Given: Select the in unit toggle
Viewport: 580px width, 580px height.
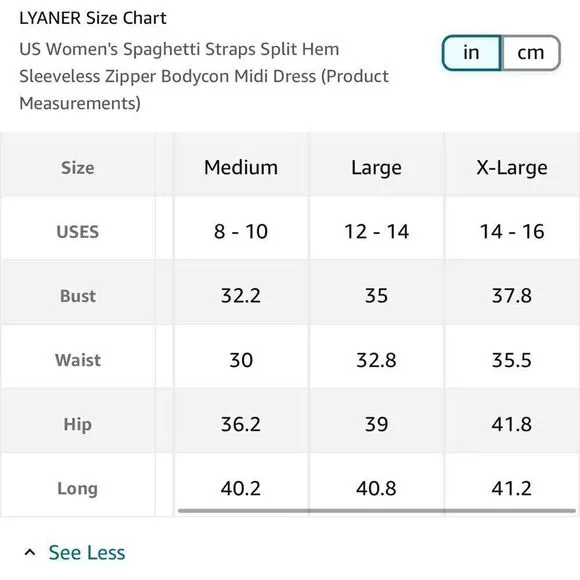Looking at the screenshot, I should tap(472, 53).
